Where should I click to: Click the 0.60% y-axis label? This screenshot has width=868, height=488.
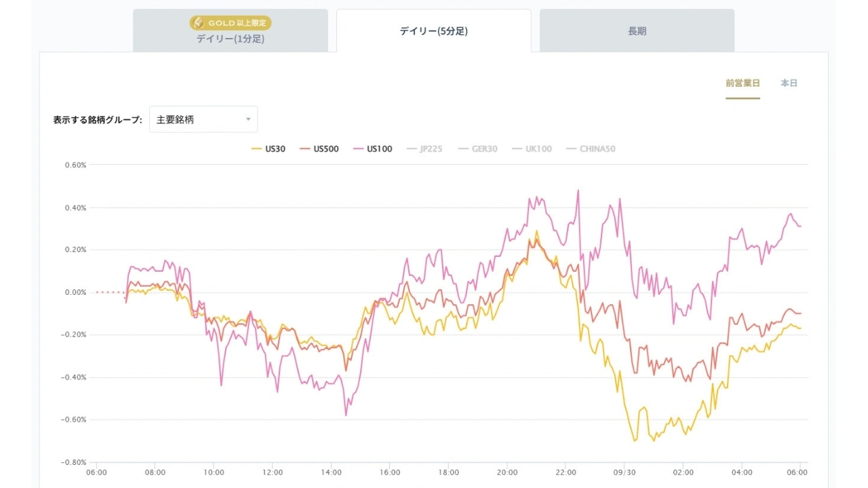click(75, 165)
